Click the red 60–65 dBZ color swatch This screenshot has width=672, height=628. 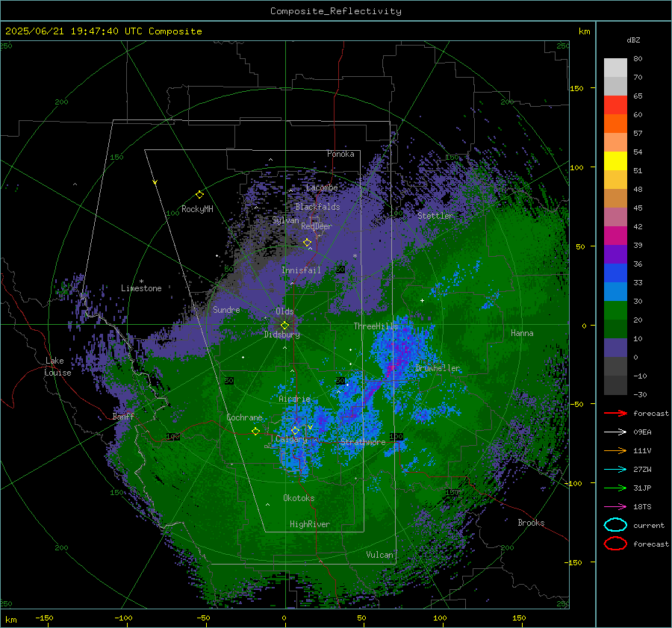click(615, 105)
